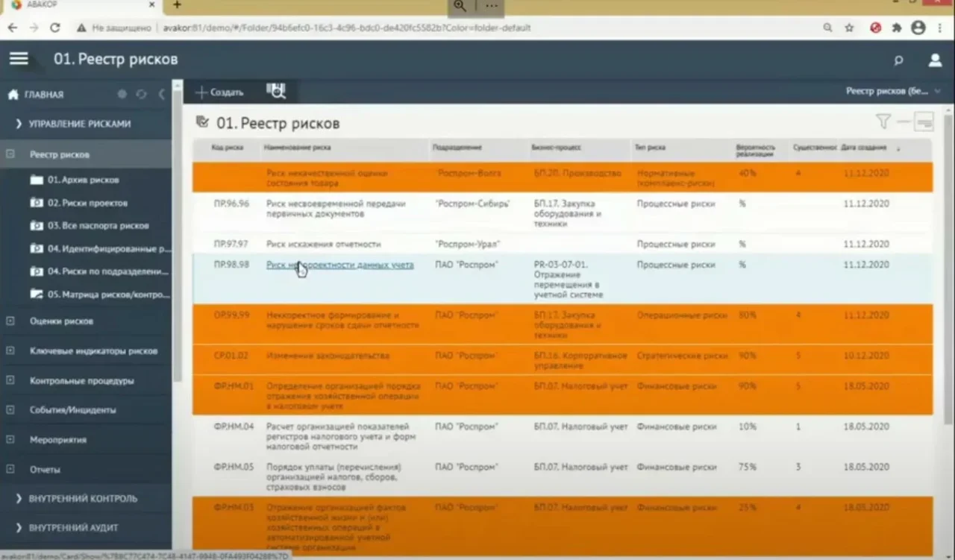Click Риск искажения отчетности row text

click(323, 244)
